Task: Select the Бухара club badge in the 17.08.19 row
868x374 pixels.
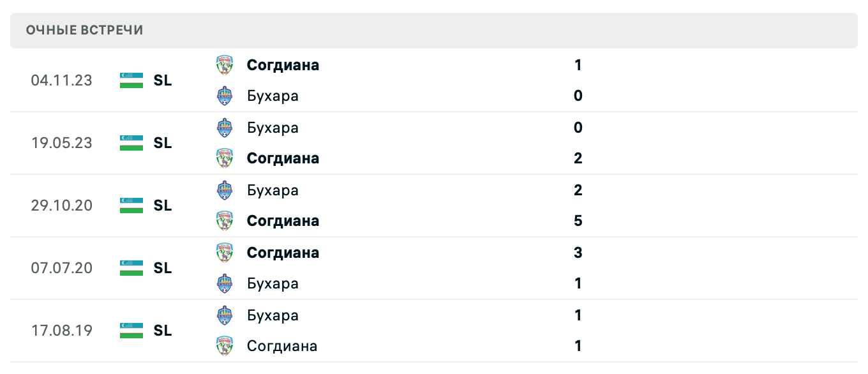Action: [x=225, y=315]
